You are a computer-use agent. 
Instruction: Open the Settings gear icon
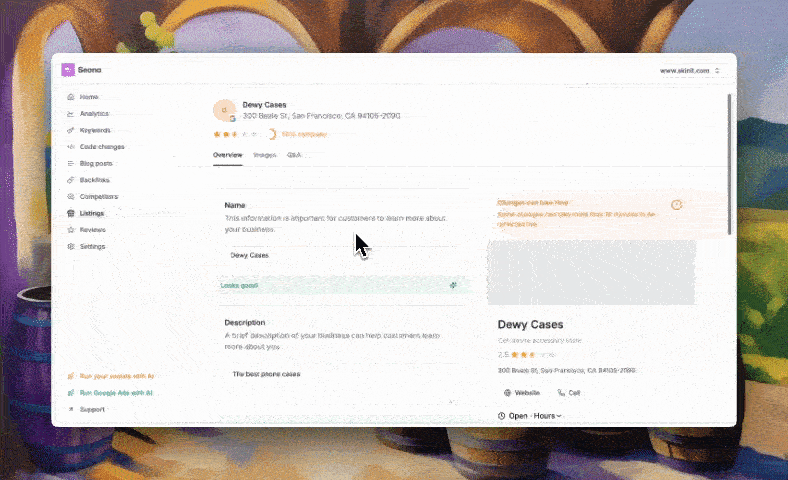click(x=70, y=246)
